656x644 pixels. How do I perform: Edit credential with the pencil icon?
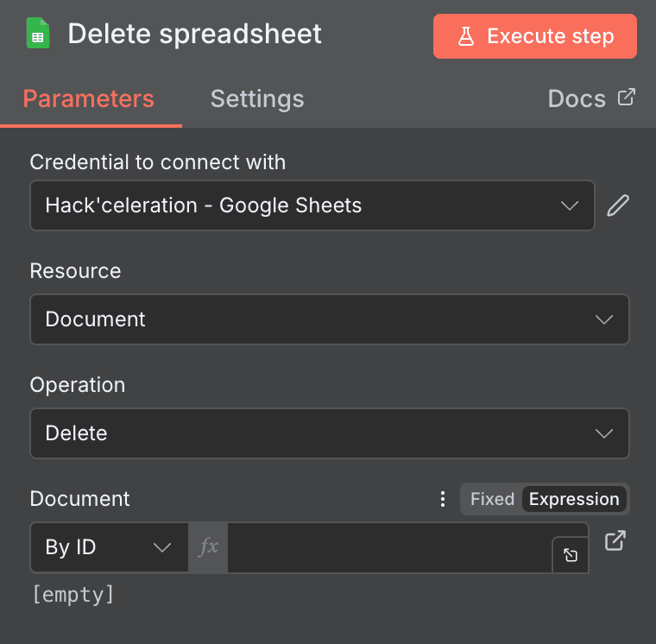618,205
